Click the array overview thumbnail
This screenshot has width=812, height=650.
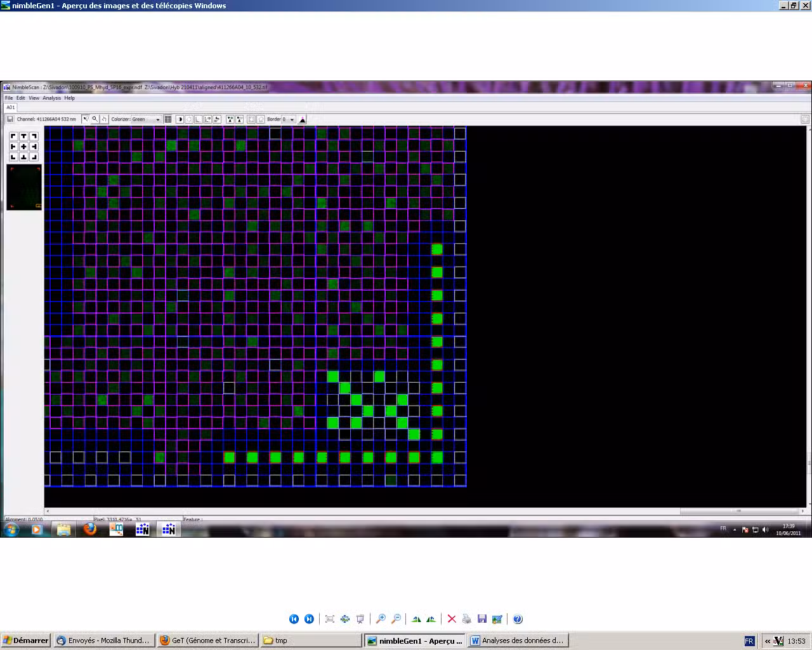pos(24,187)
